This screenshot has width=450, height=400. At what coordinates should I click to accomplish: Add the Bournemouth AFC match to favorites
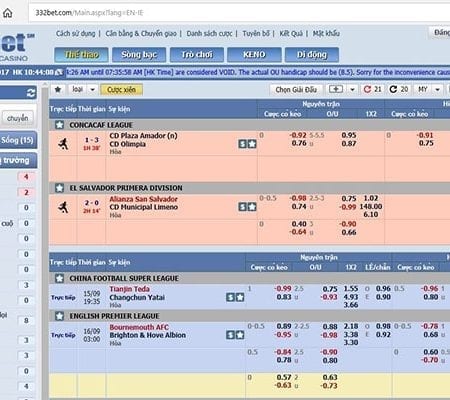(x=240, y=335)
